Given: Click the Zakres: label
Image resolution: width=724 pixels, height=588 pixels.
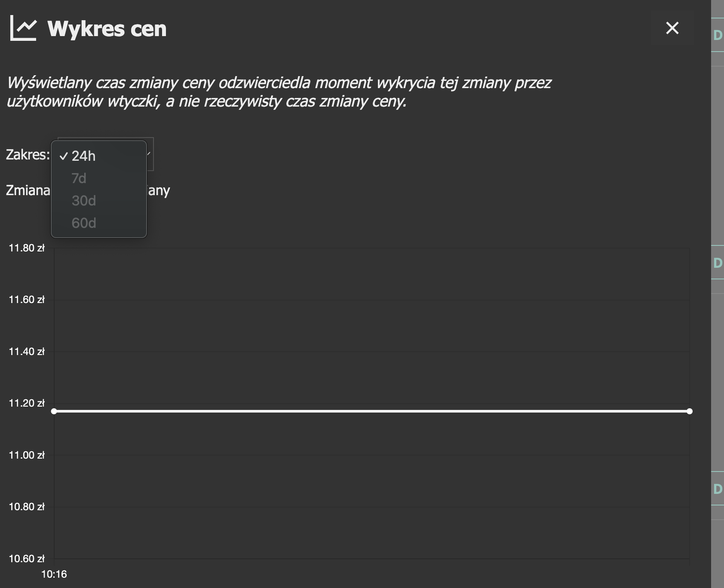Looking at the screenshot, I should click(28, 155).
